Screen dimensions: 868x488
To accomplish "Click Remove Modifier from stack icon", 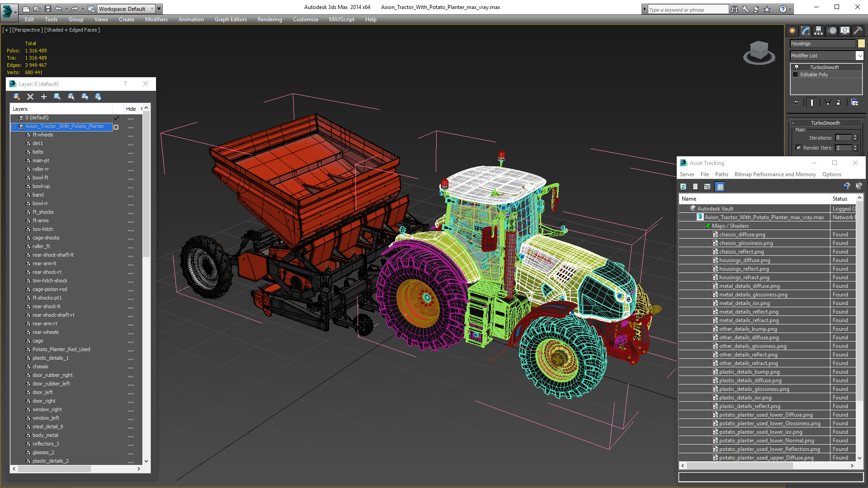I will 839,103.
